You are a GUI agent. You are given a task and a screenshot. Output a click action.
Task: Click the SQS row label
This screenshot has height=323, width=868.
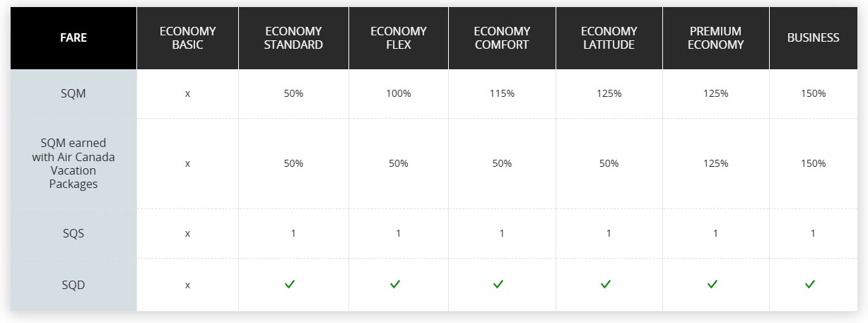[x=74, y=233]
